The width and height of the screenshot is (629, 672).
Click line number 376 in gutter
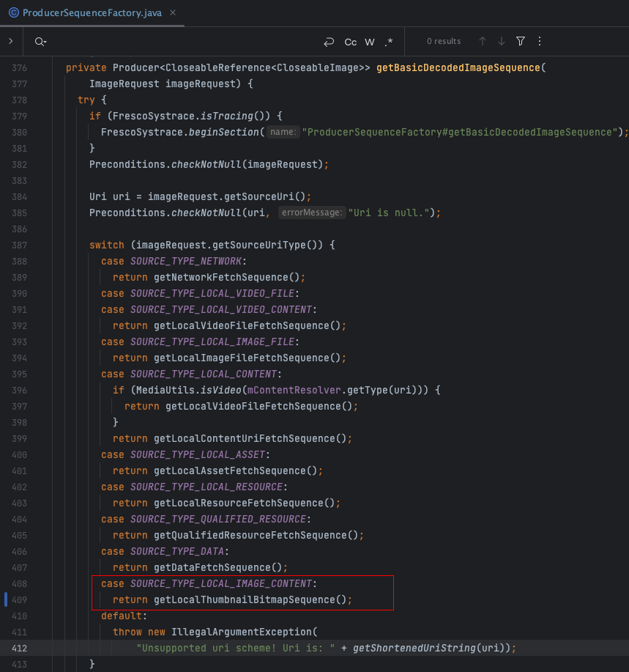coord(19,67)
